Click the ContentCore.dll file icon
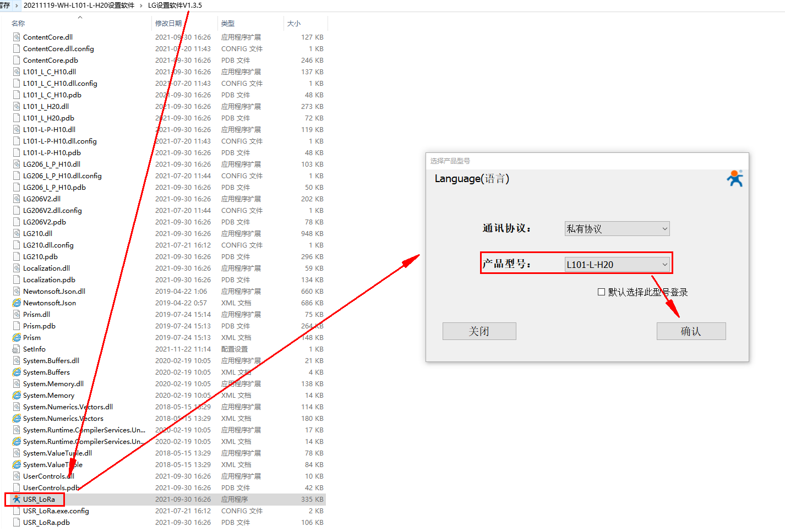Viewport: 785px width, 532px height. [x=17, y=37]
